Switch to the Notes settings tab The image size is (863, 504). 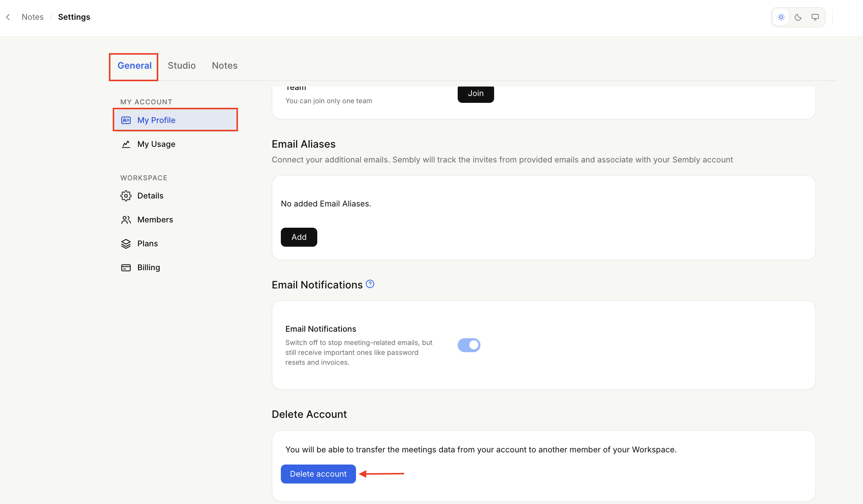tap(225, 66)
